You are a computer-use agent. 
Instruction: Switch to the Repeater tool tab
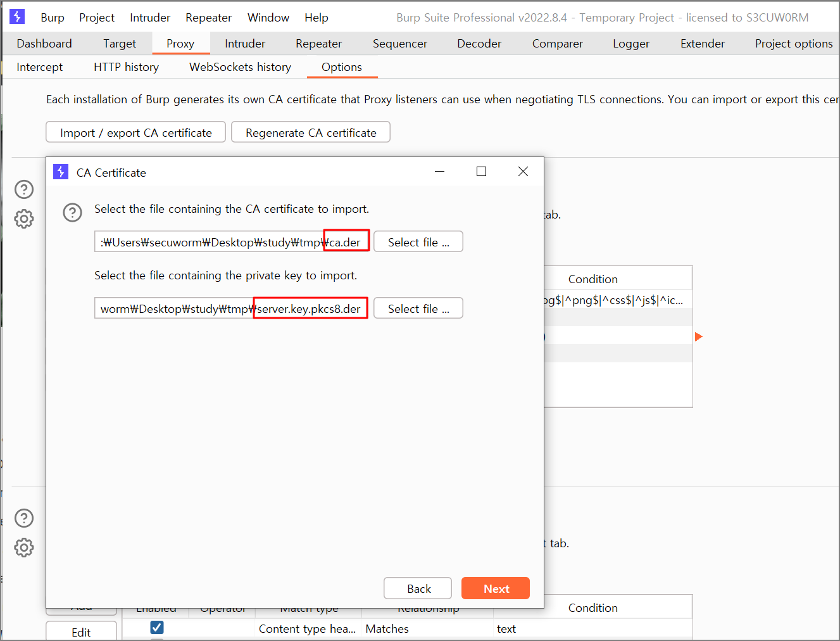coord(318,44)
